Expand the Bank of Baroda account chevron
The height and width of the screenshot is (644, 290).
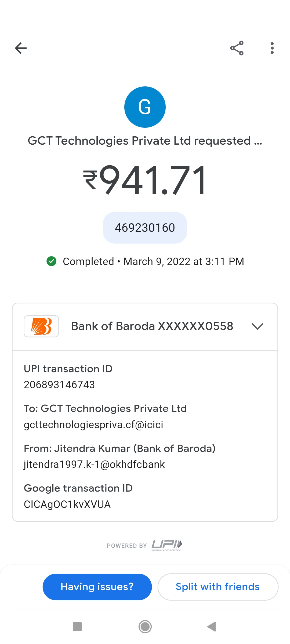pos(257,326)
